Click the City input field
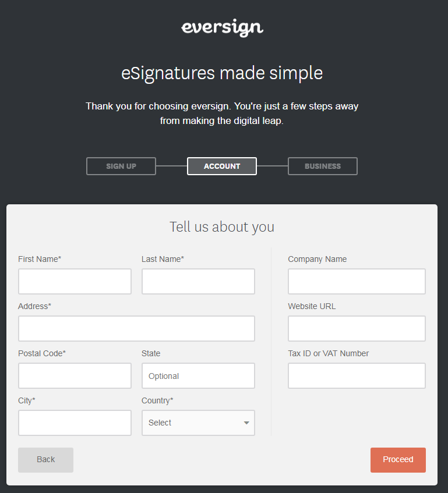This screenshot has width=448, height=493. coord(75,423)
